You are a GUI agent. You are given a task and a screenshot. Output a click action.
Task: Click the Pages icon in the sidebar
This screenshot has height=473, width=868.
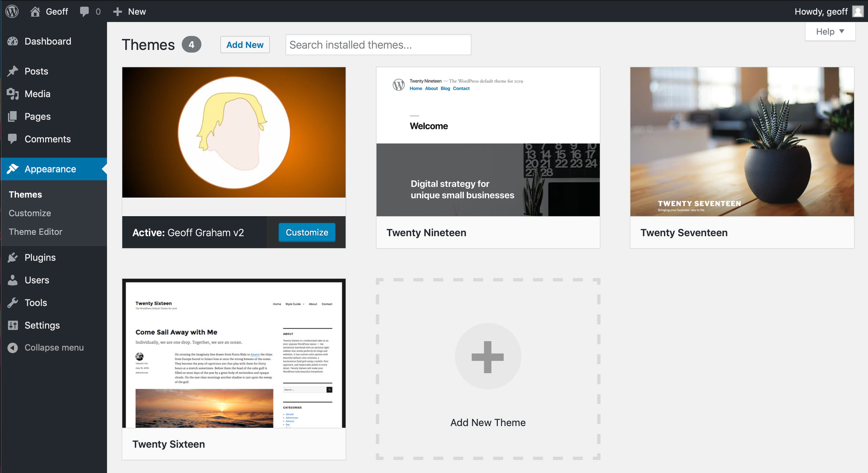click(x=13, y=116)
